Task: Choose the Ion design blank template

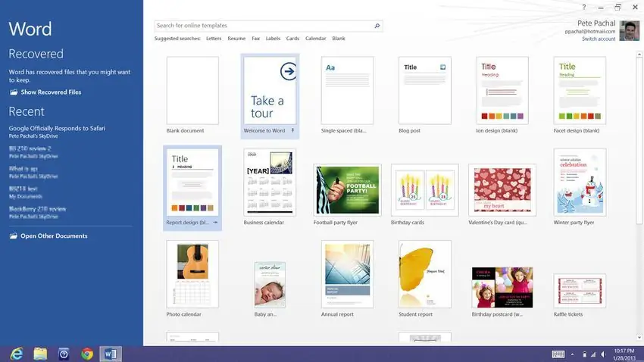Action: pos(502,90)
